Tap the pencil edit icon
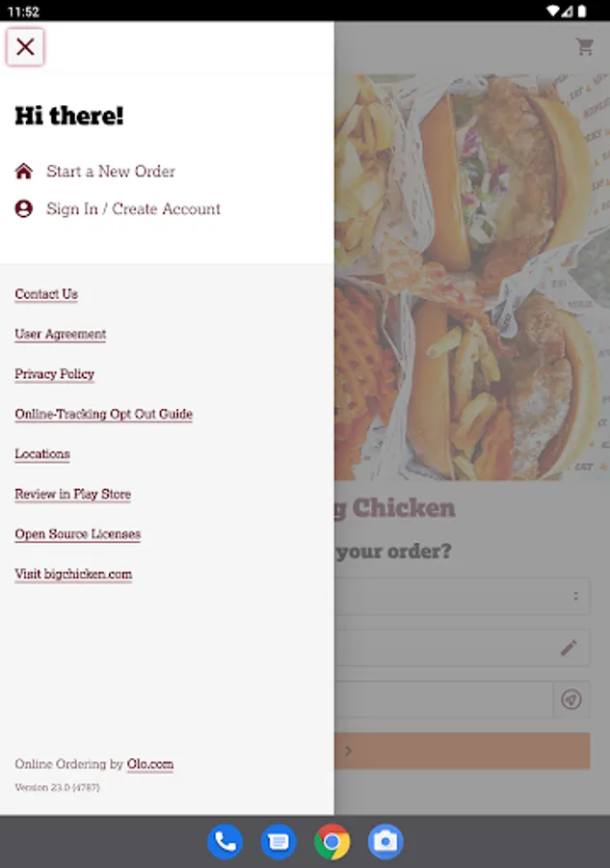This screenshot has width=610, height=868. point(569,647)
